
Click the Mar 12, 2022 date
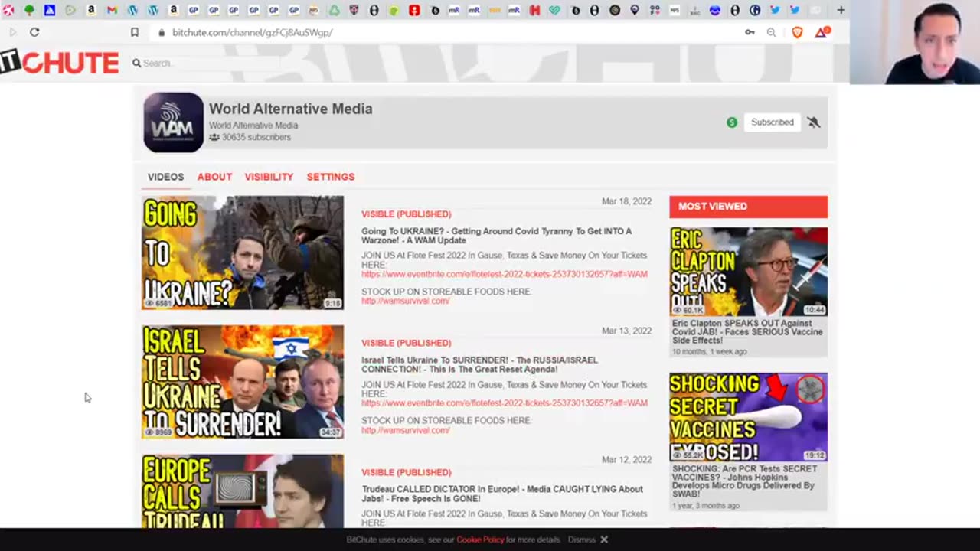pyautogui.click(x=626, y=460)
